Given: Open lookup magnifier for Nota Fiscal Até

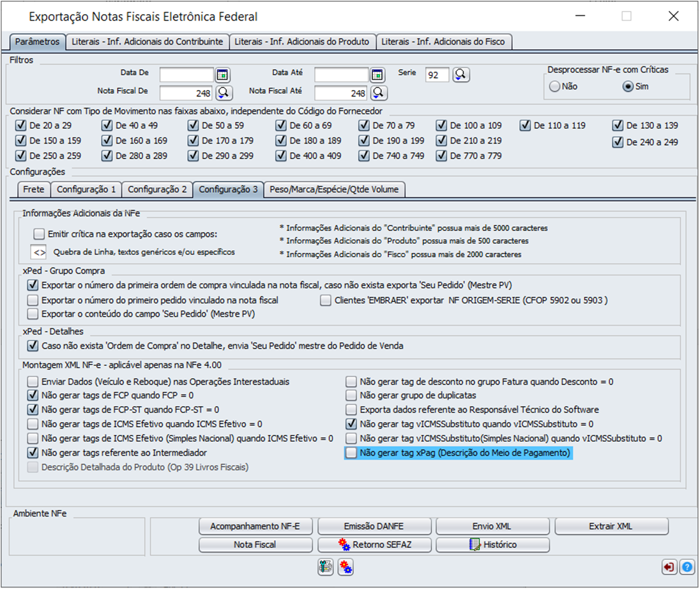Looking at the screenshot, I should click(379, 93).
